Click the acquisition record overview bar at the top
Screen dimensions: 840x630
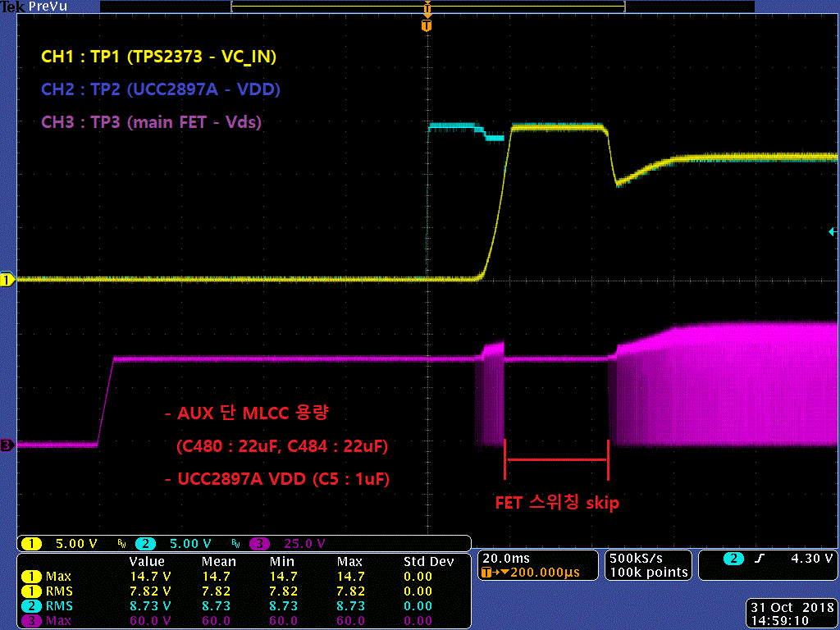click(x=427, y=7)
